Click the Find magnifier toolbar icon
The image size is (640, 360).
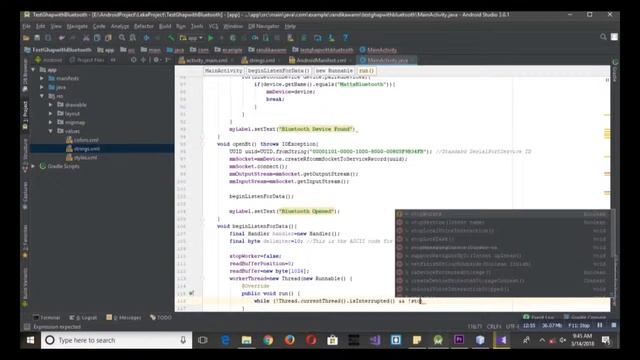122,38
